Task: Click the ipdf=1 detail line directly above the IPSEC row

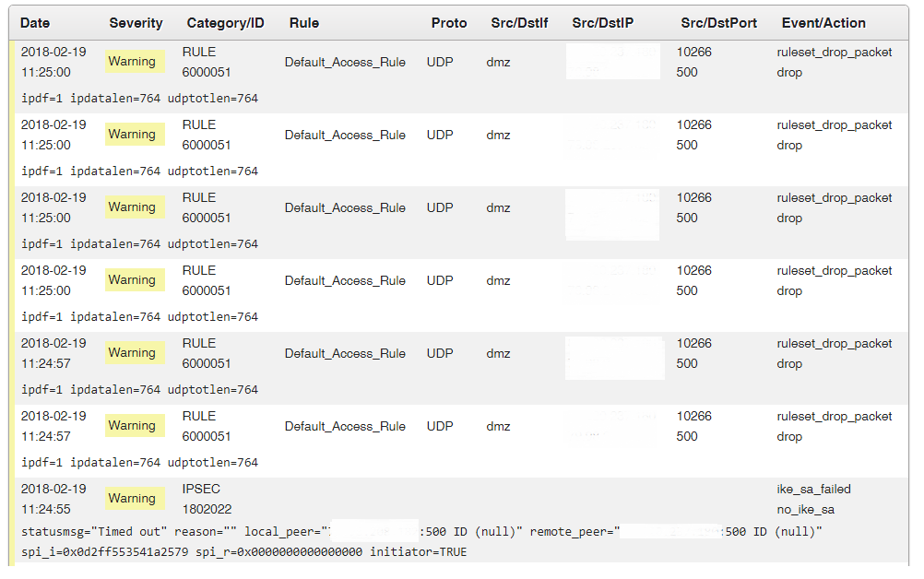Action: pos(139,463)
